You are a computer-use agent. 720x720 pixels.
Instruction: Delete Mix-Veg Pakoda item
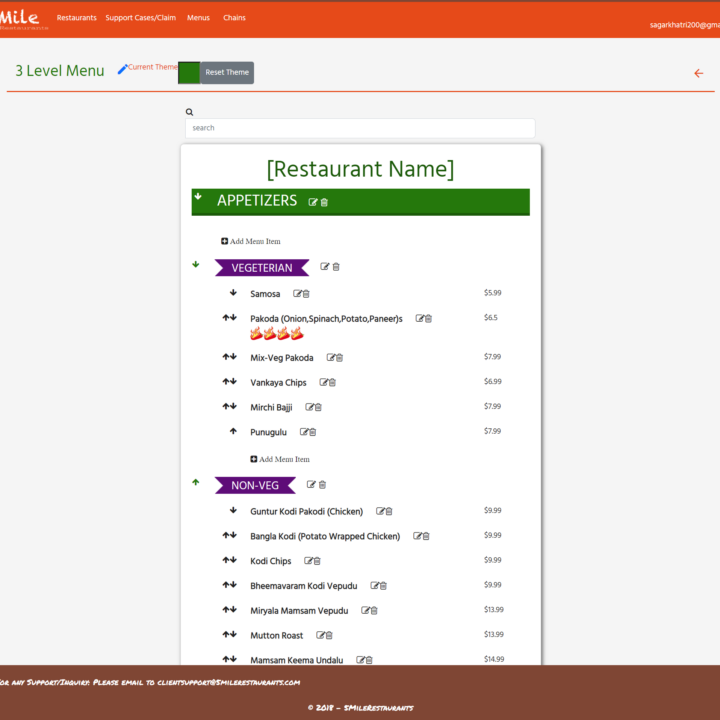[339, 357]
